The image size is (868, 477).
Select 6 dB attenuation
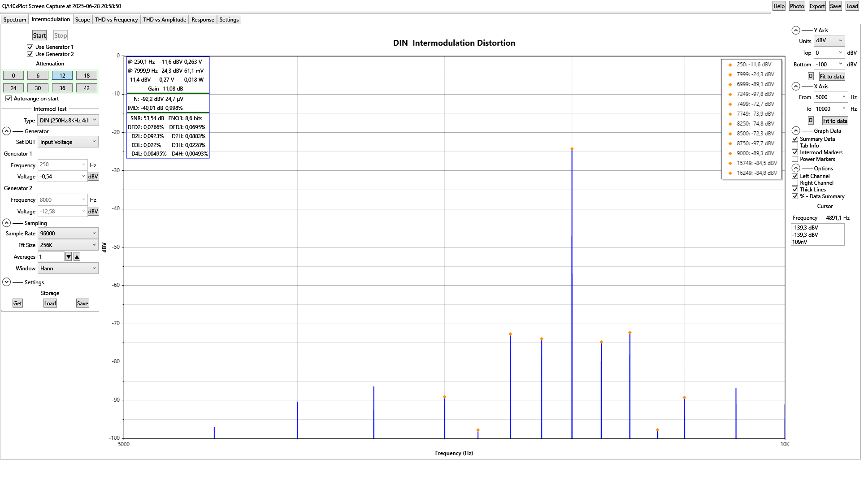(38, 75)
